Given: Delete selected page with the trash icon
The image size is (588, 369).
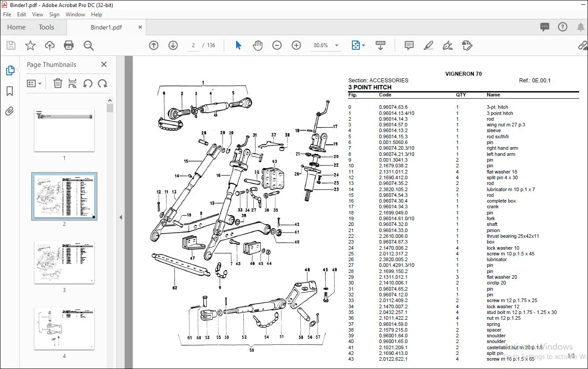Looking at the screenshot, I should [x=58, y=83].
